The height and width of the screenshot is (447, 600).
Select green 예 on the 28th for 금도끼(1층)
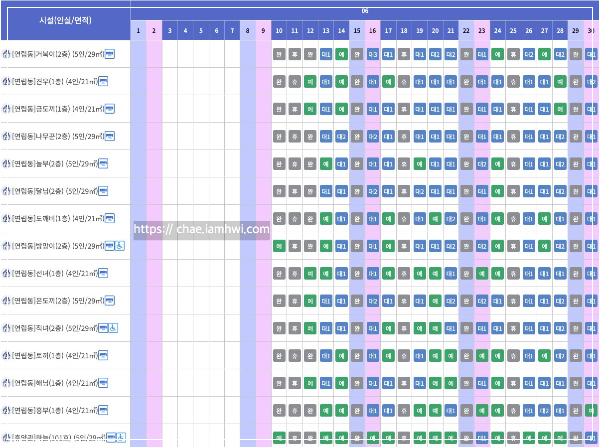click(560, 109)
